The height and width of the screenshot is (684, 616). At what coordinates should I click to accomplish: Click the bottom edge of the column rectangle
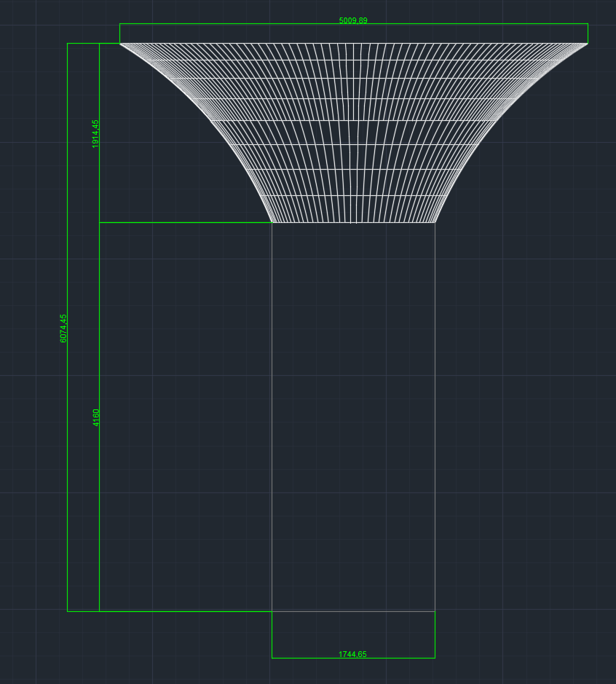(x=353, y=611)
